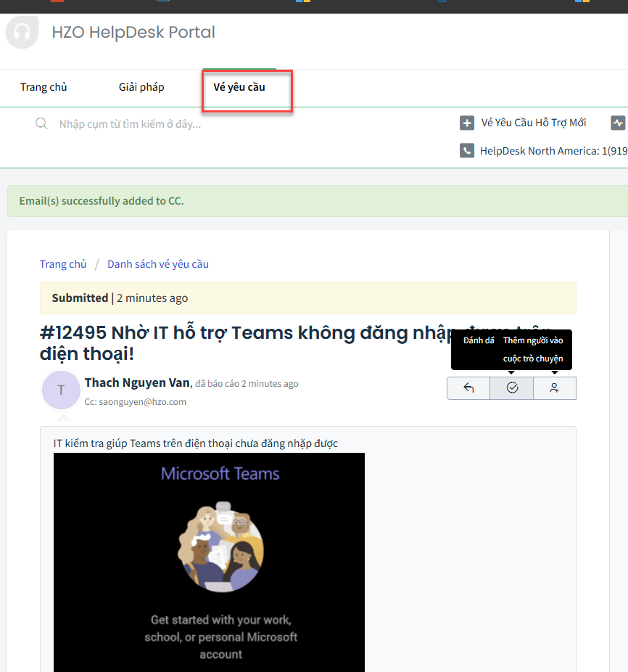This screenshot has height=672, width=628.
Task: Click the HZO HelpDesk Portal title
Action: (x=133, y=32)
